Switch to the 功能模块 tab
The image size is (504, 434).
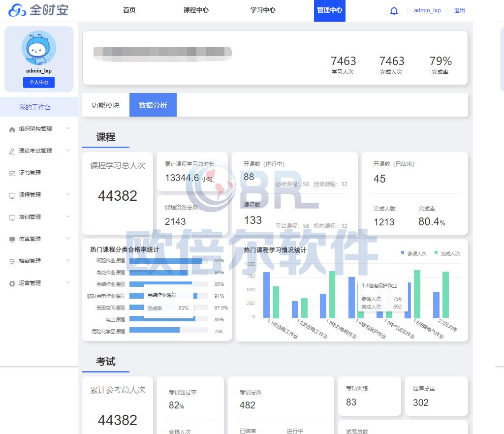pos(106,104)
